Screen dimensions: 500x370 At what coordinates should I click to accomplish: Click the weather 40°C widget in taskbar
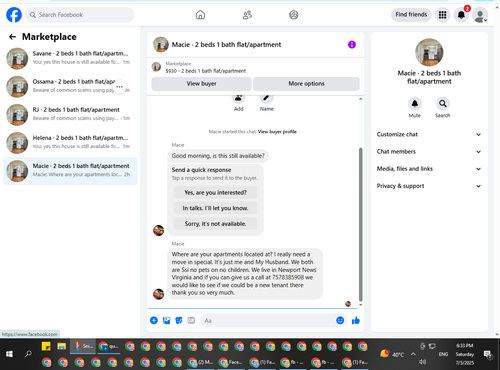(x=392, y=354)
